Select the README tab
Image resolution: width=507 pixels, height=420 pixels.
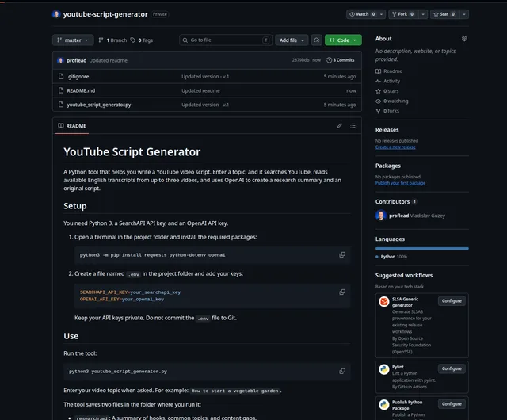(72, 126)
